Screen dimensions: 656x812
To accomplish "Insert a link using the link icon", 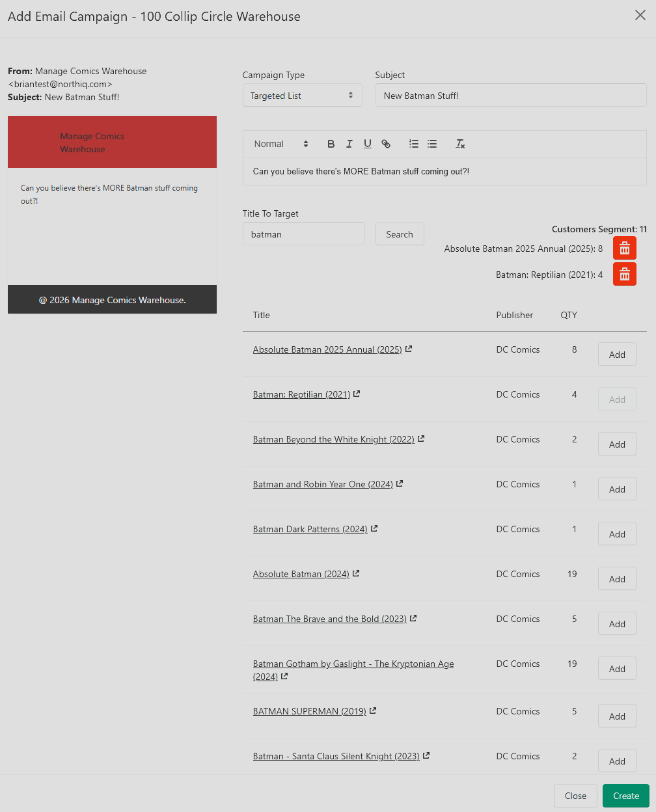I will [386, 144].
